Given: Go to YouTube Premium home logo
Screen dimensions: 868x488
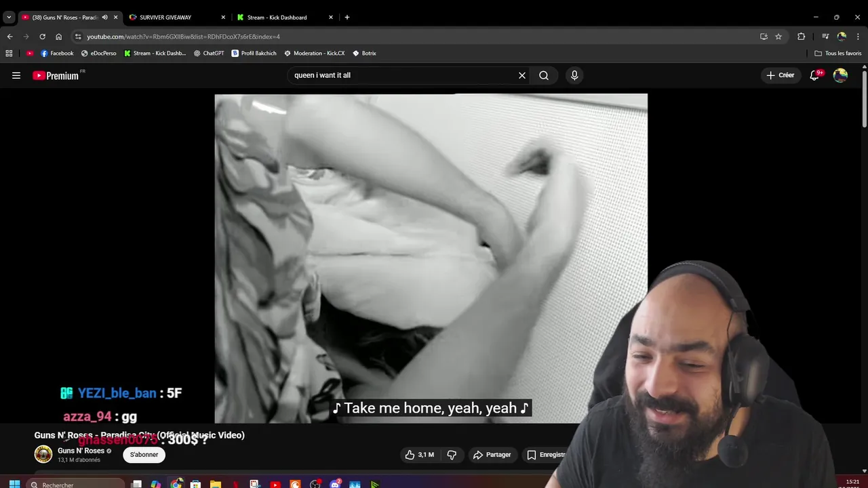Looking at the screenshot, I should point(56,75).
